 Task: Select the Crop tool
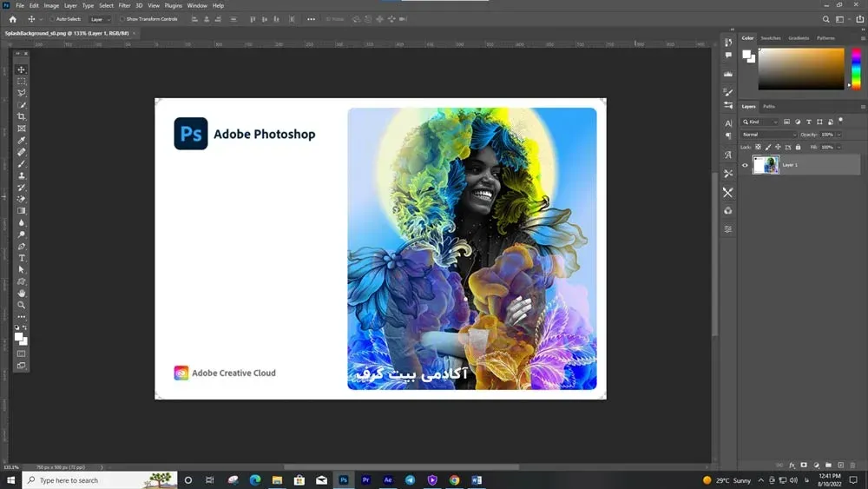(21, 117)
